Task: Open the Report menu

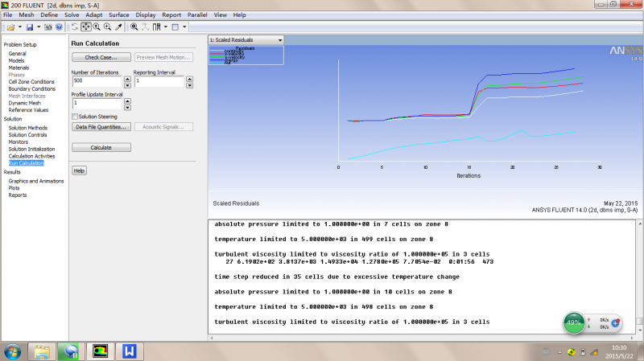Action: pos(171,14)
